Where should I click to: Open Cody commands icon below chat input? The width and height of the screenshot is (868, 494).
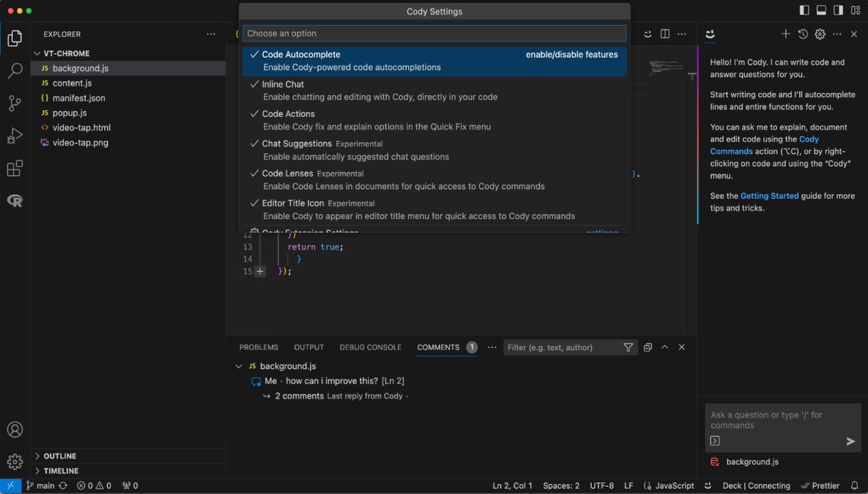coord(715,441)
